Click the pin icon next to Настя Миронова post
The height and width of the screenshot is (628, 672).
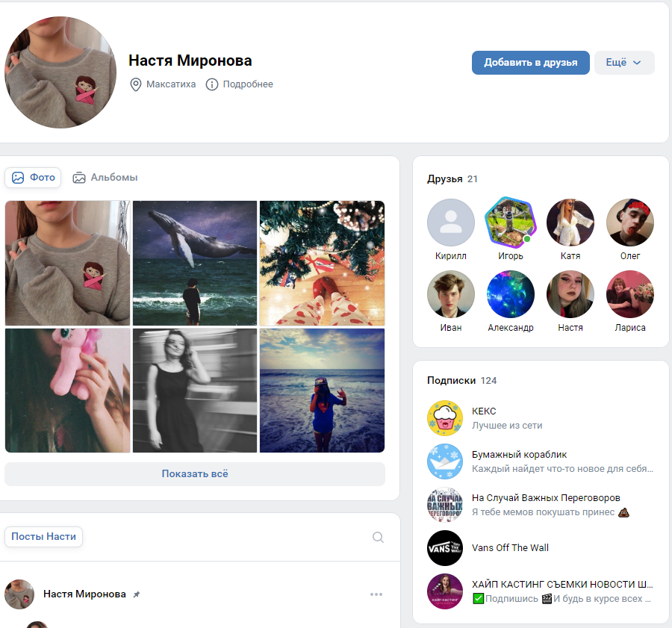137,594
